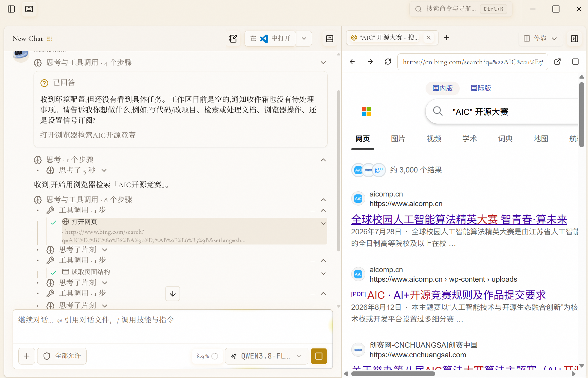
Task: Toggle the left sidebar panel icon
Action: point(11,9)
